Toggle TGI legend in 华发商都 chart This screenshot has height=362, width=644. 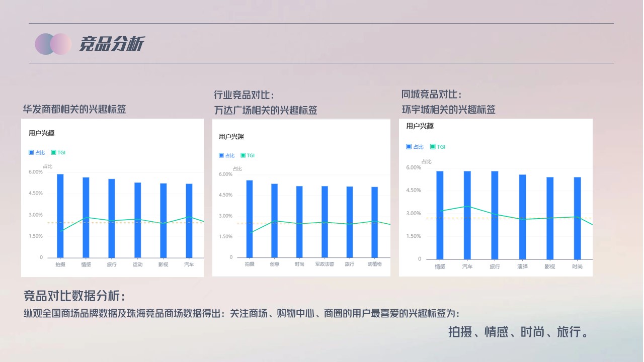click(x=58, y=152)
